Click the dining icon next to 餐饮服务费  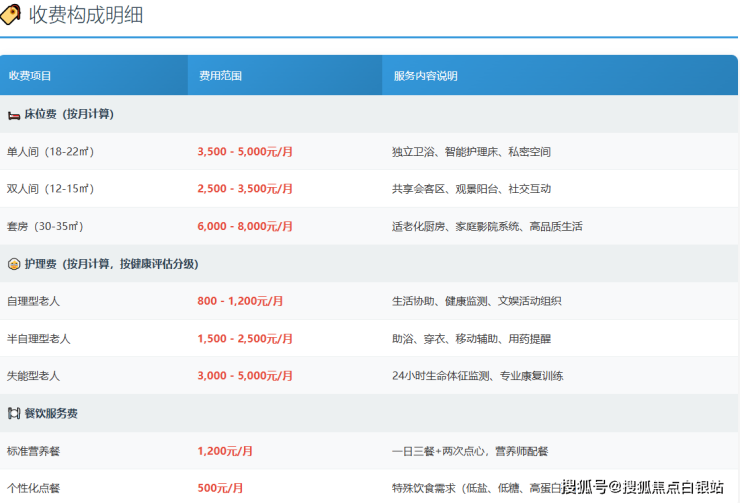tap(14, 413)
